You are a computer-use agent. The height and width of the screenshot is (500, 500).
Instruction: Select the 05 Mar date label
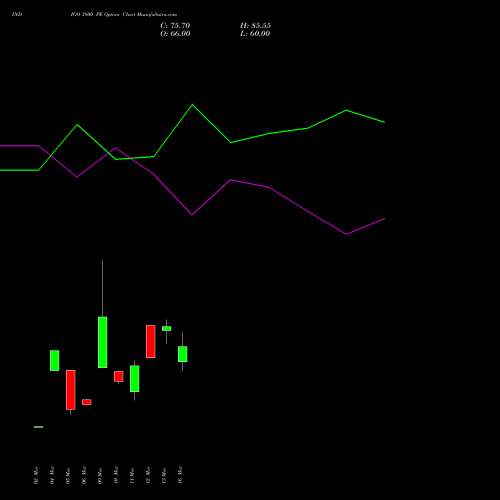click(68, 475)
